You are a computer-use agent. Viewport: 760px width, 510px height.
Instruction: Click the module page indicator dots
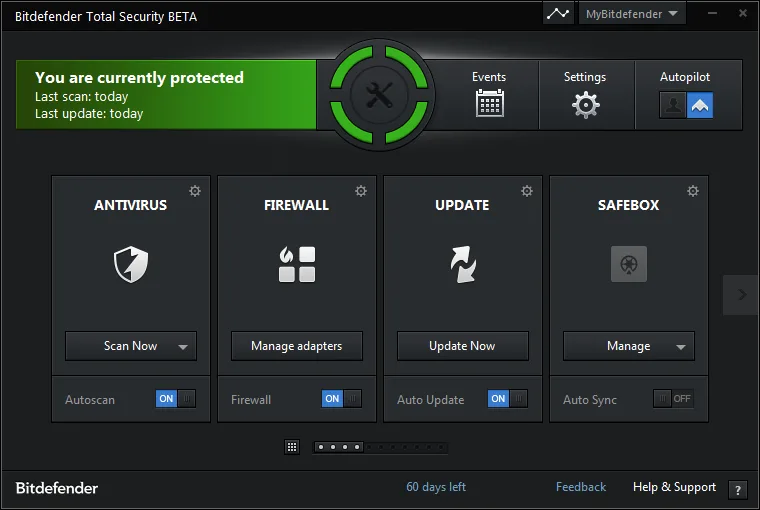pos(380,447)
